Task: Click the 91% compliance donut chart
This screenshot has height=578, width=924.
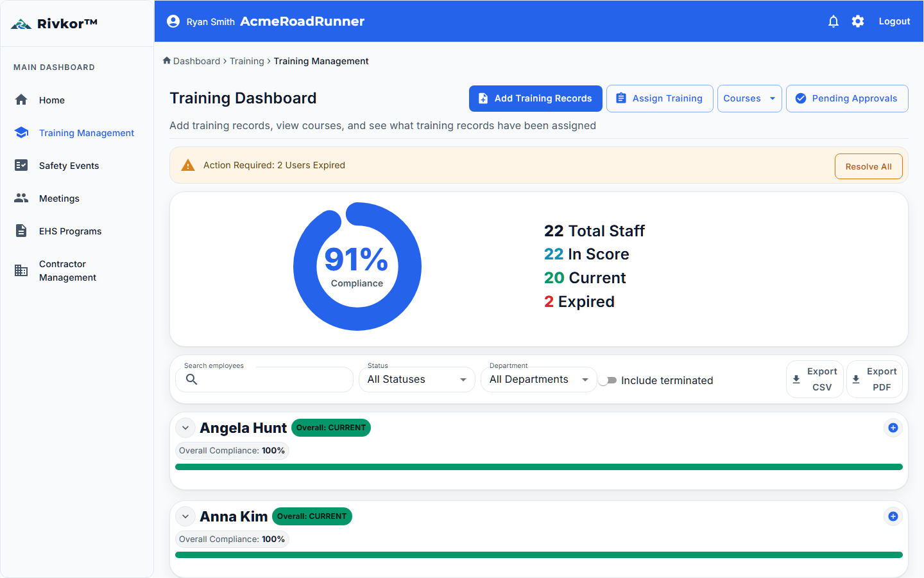Action: tap(357, 267)
